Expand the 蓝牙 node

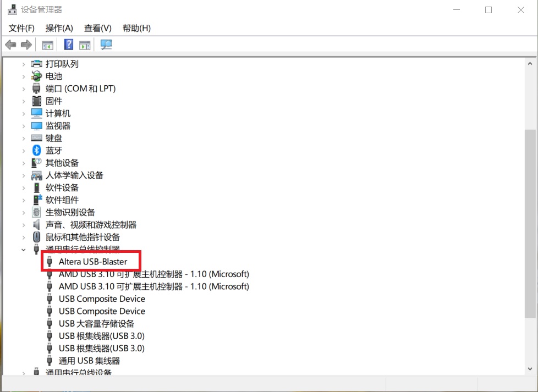pos(23,151)
